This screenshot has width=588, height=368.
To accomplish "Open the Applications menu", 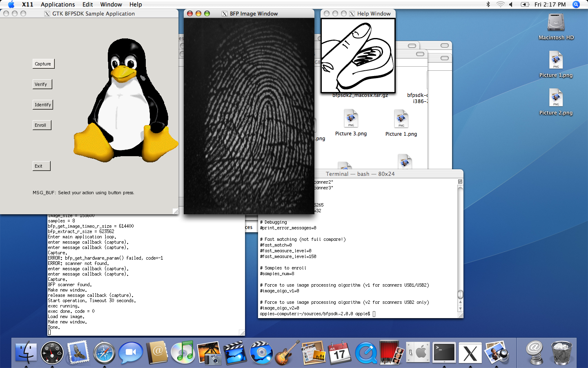I will tap(58, 4).
